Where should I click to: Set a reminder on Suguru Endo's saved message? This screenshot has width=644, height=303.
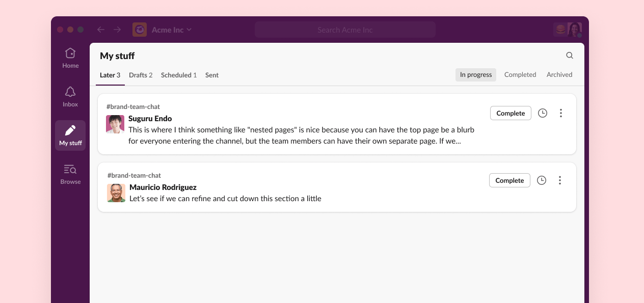[x=542, y=113]
